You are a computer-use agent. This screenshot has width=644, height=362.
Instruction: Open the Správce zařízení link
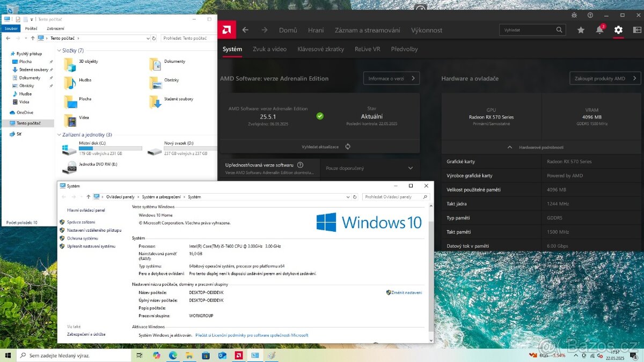[x=81, y=222]
